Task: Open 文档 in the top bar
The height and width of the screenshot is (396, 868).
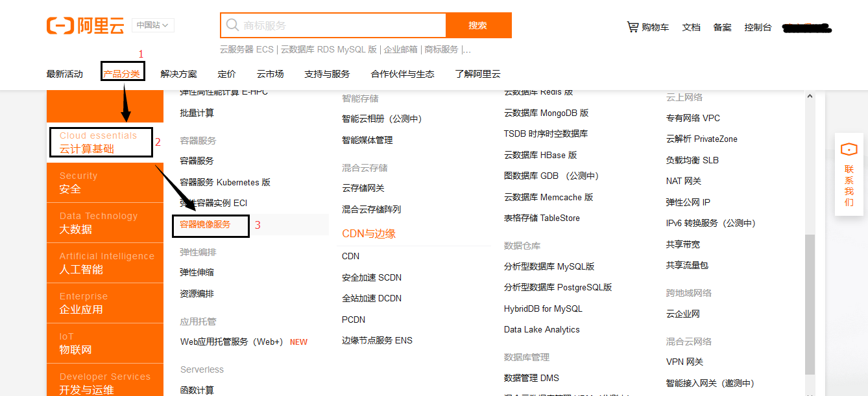Action: tap(692, 27)
